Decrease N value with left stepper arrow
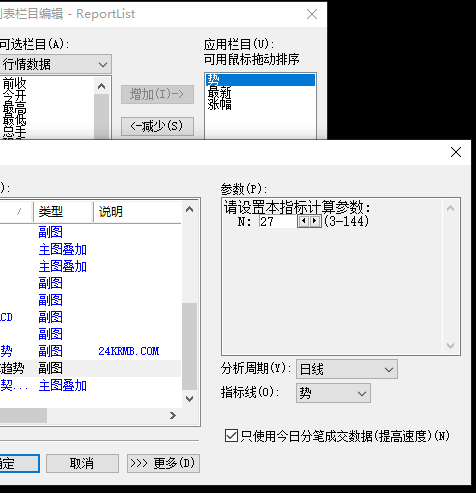476x493 pixels. click(303, 221)
